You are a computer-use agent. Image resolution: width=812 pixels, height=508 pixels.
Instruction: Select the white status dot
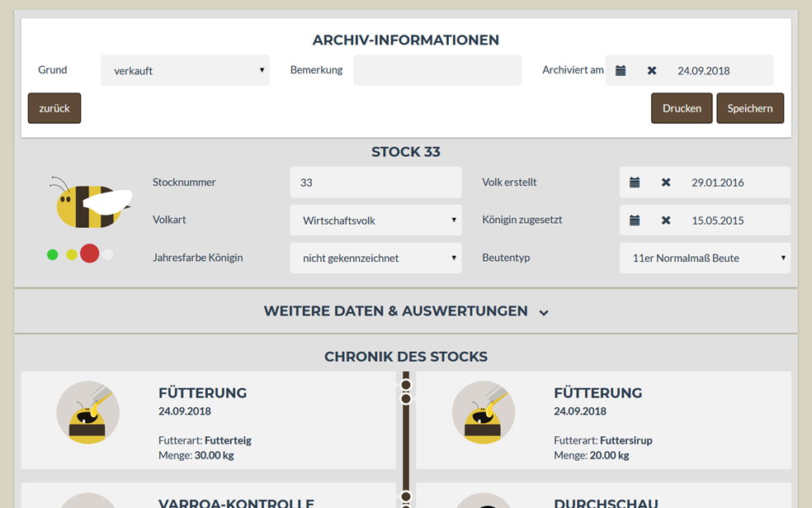[x=108, y=254]
